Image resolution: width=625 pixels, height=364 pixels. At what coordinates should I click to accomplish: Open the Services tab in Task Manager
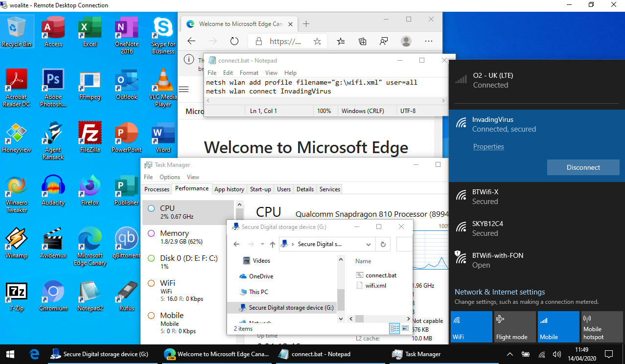tap(330, 189)
